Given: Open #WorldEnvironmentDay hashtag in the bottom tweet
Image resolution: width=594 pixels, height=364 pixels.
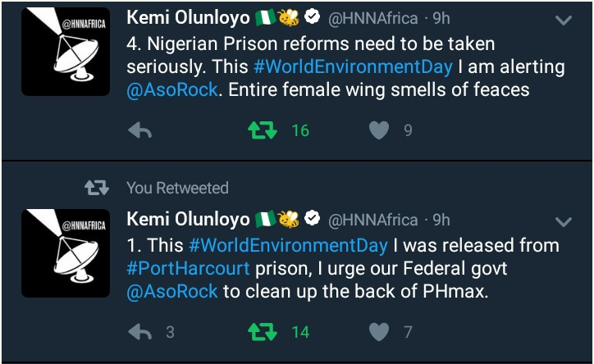Looking at the screenshot, I should [288, 245].
